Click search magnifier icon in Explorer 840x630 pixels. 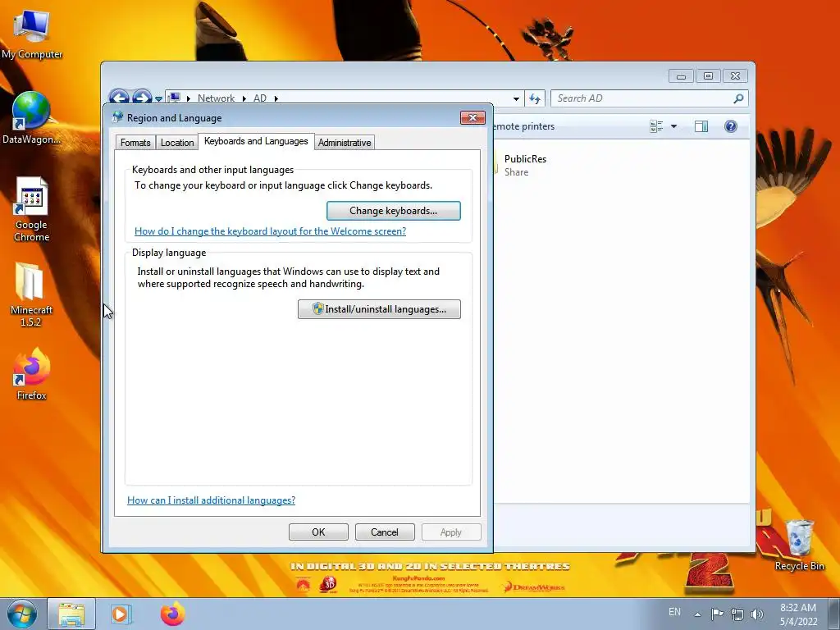[738, 98]
